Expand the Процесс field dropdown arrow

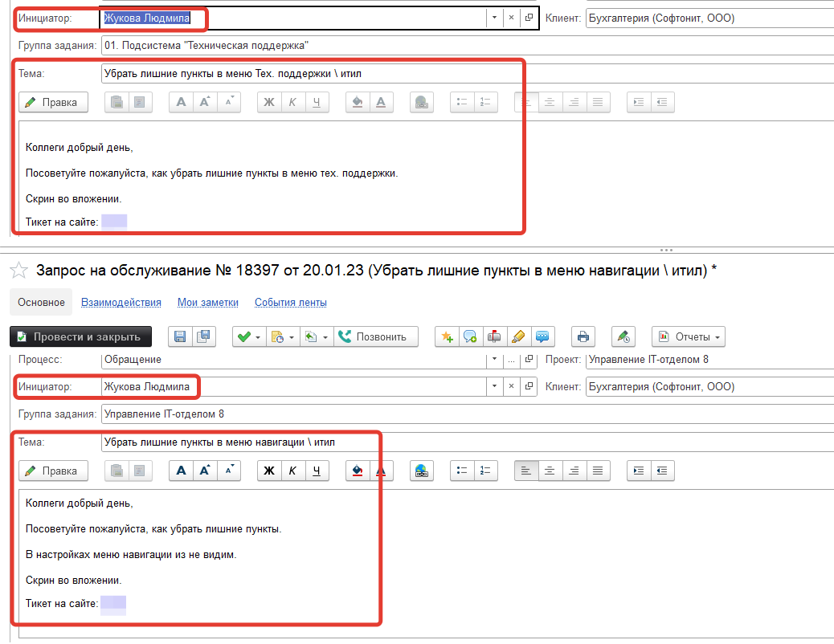[x=493, y=360]
